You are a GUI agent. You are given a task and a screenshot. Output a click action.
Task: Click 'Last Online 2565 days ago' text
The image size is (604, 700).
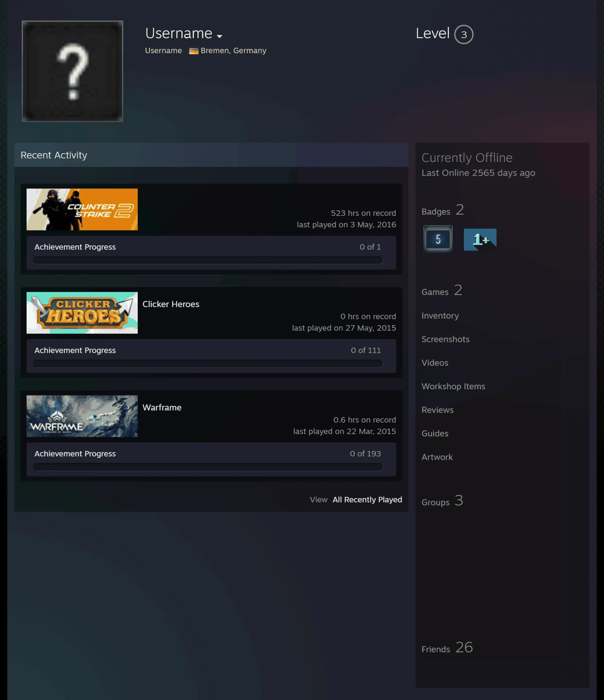coord(478,173)
